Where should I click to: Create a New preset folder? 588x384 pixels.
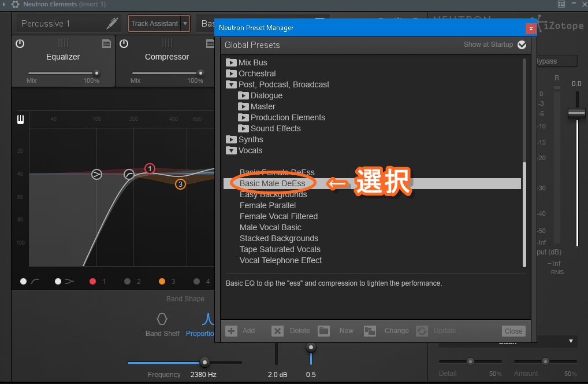323,331
